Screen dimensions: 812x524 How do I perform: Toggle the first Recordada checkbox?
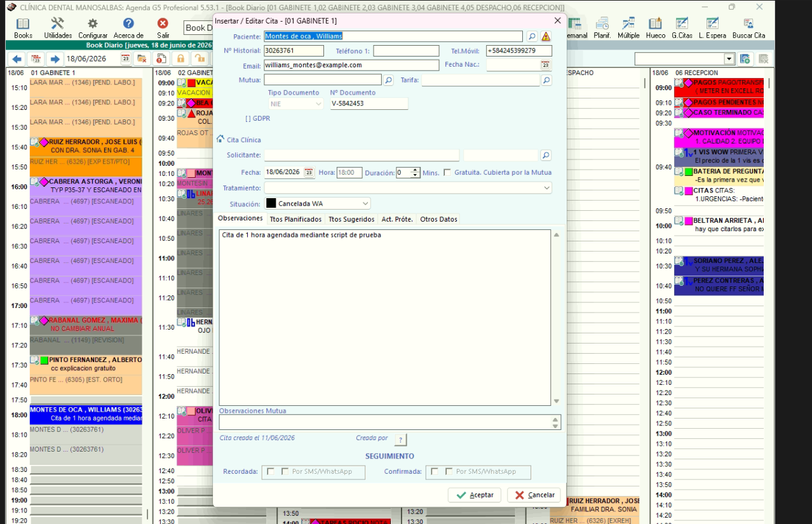click(x=270, y=471)
